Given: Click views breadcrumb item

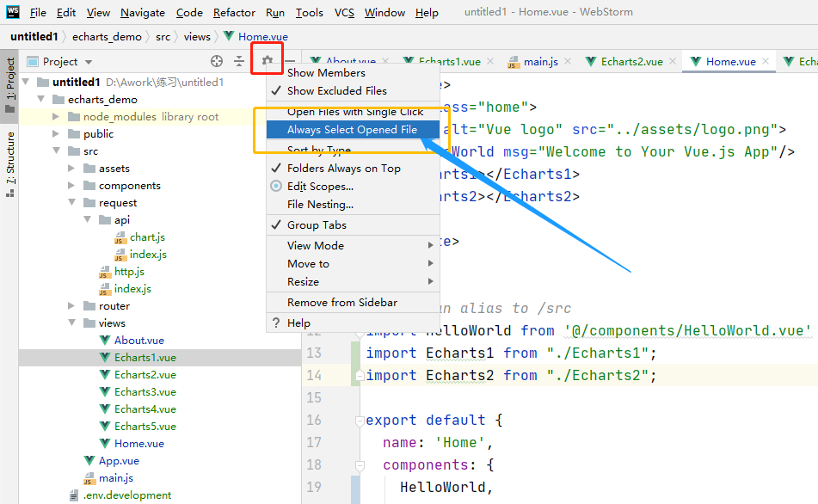Looking at the screenshot, I should click(x=197, y=36).
